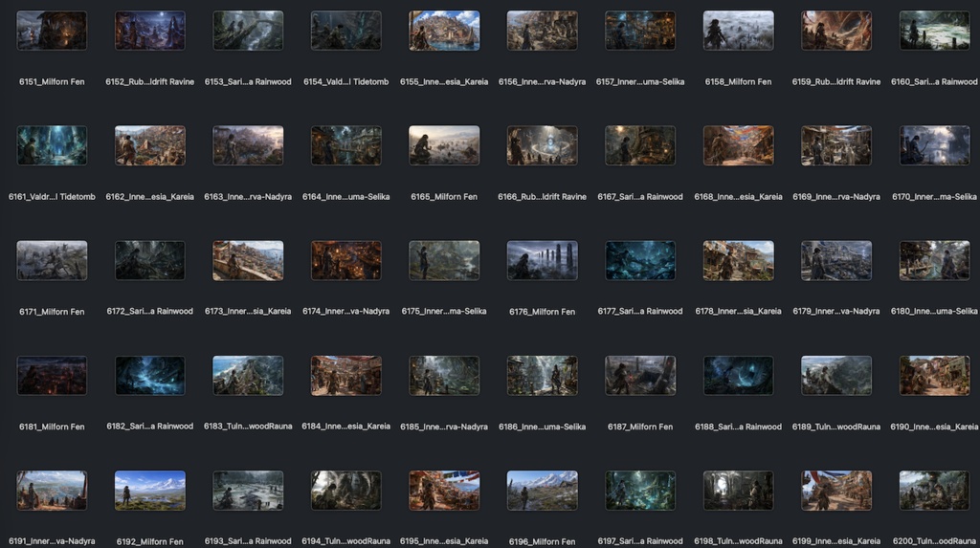Click the file name 6184_Inne...esia_Kareia
Viewport: 980px width, 548px height.
(346, 427)
